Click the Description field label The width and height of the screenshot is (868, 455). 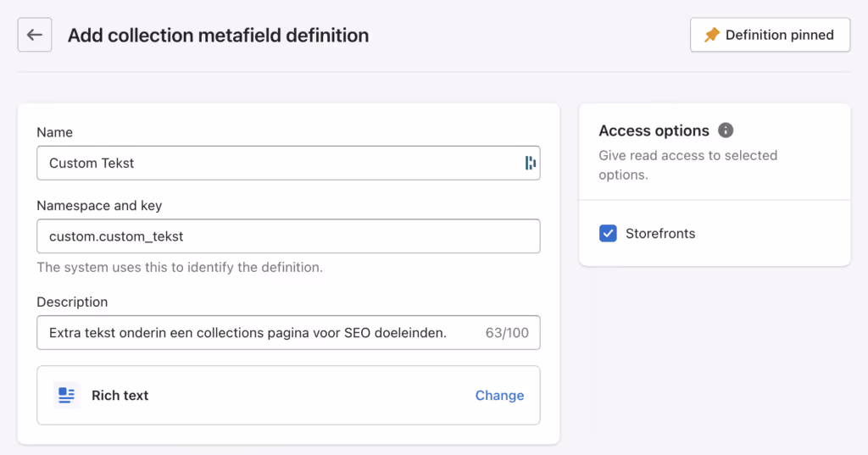(x=72, y=302)
